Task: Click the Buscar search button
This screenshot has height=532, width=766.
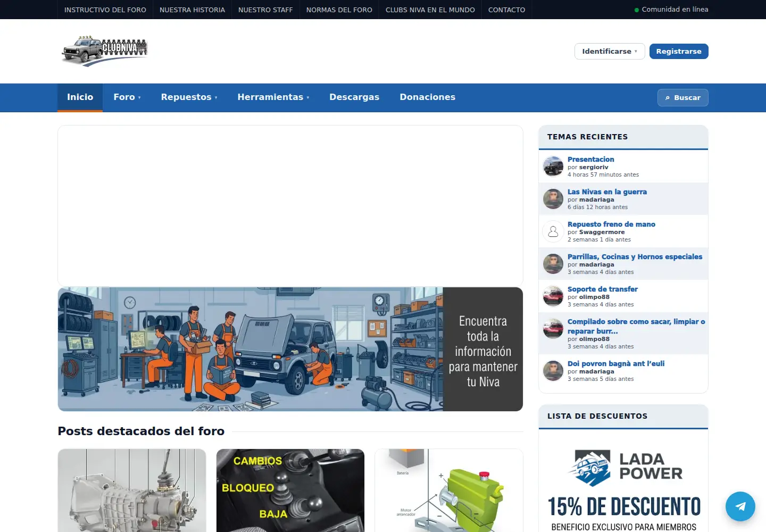Action: [683, 97]
